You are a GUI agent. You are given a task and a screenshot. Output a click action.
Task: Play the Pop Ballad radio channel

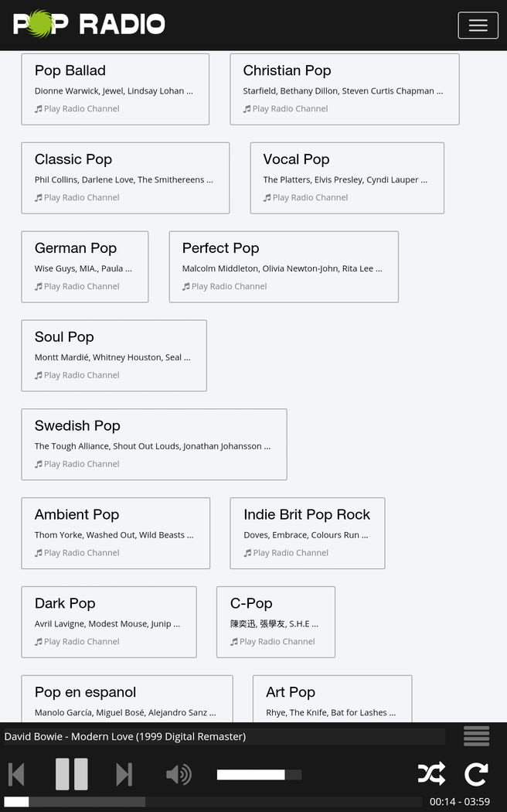pyautogui.click(x=81, y=109)
